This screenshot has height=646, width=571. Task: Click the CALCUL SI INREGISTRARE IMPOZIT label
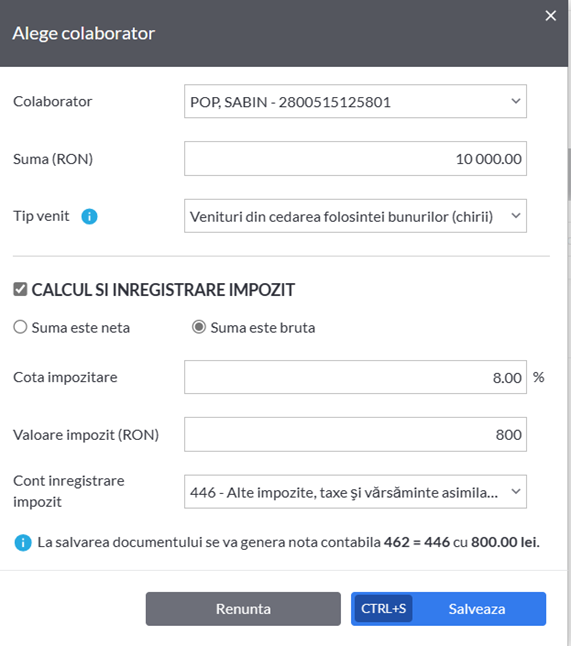coord(163,290)
